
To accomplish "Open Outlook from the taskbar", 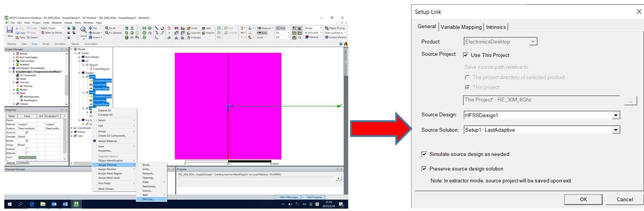I will [53, 204].
